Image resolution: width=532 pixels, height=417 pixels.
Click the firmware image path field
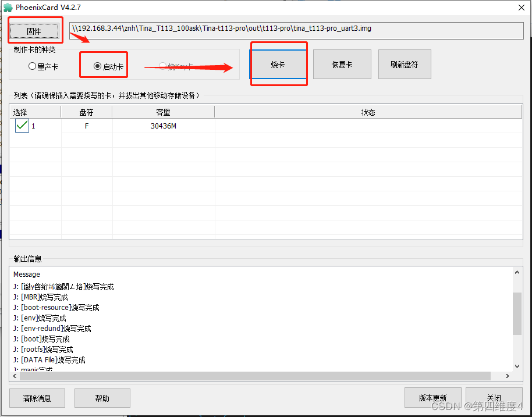[296, 30]
